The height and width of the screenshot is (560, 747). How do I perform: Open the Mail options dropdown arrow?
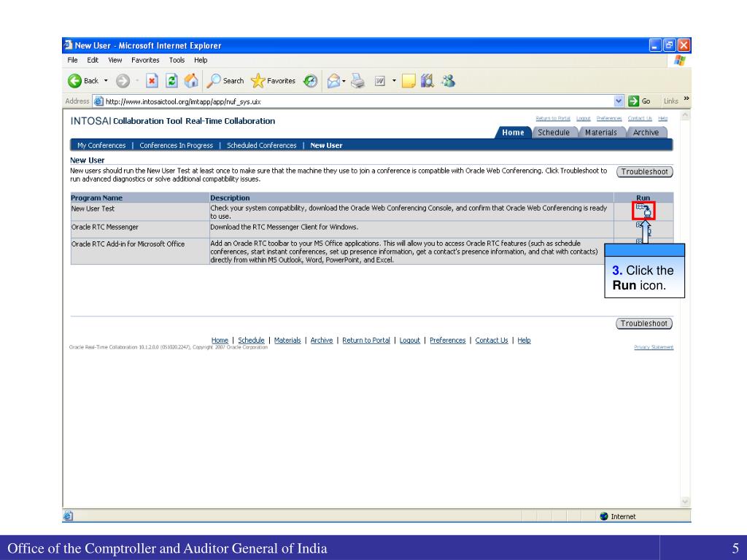click(x=344, y=81)
